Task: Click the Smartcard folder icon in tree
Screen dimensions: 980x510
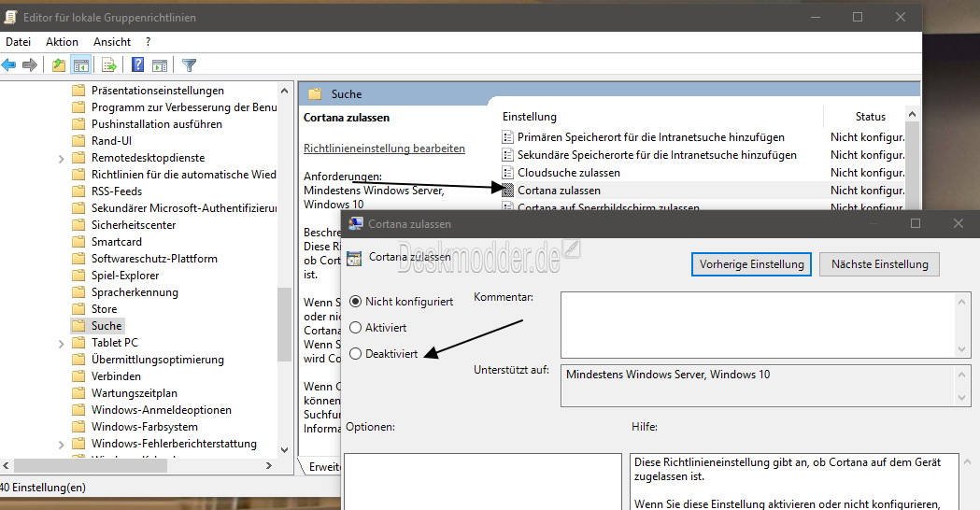Action: tap(78, 241)
